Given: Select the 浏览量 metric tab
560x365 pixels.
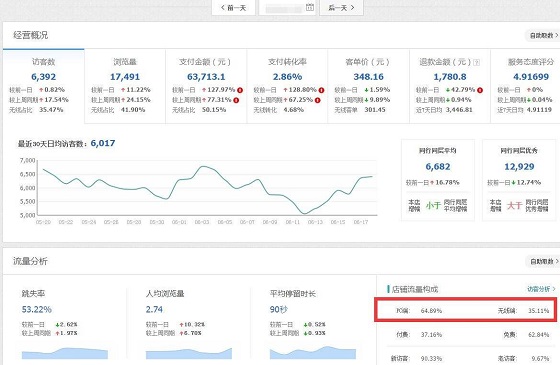Looking at the screenshot, I should 125,86.
